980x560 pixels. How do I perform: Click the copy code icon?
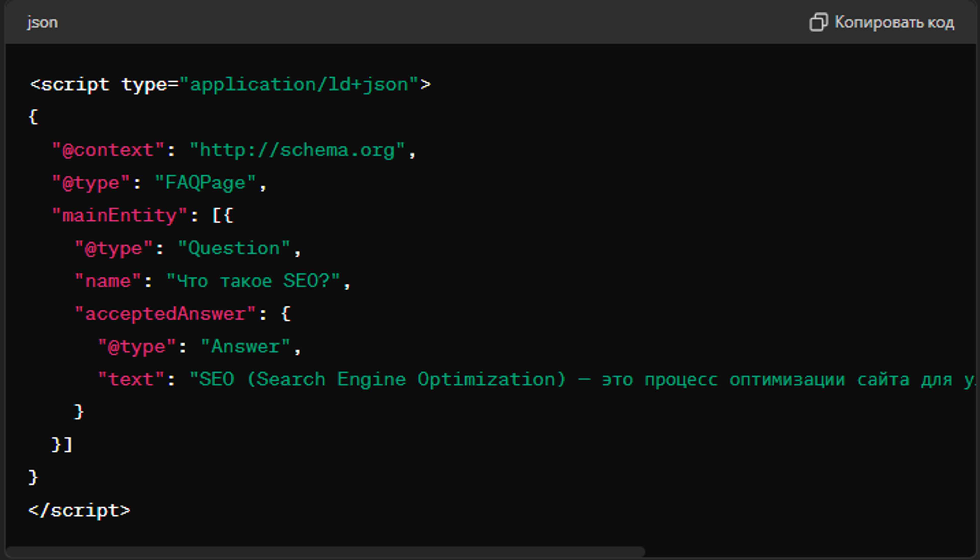[818, 22]
